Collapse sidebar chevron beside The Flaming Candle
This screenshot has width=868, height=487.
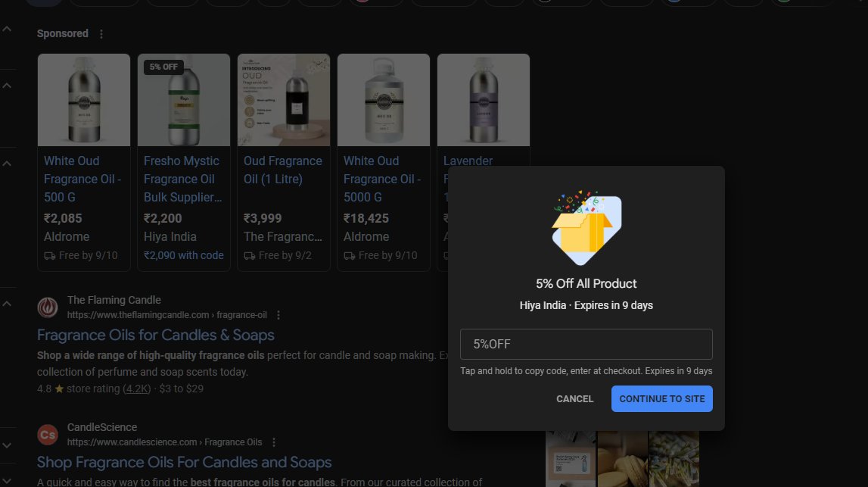[x=7, y=304]
